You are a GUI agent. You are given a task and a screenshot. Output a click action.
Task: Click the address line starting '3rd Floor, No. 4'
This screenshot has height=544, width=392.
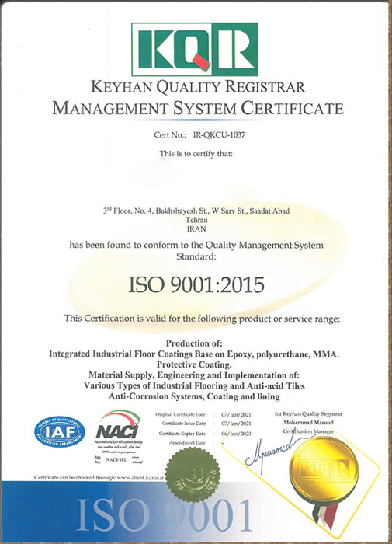coord(196,211)
